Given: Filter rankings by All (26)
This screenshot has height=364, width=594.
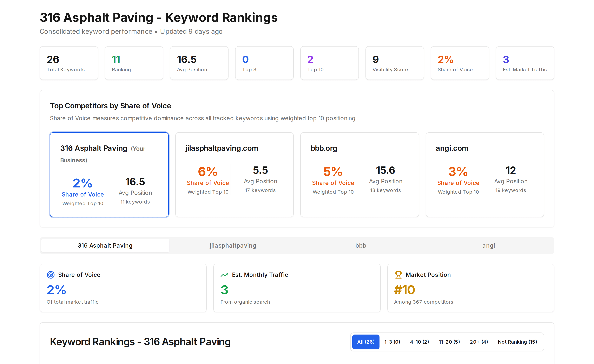Looking at the screenshot, I should coord(366,342).
